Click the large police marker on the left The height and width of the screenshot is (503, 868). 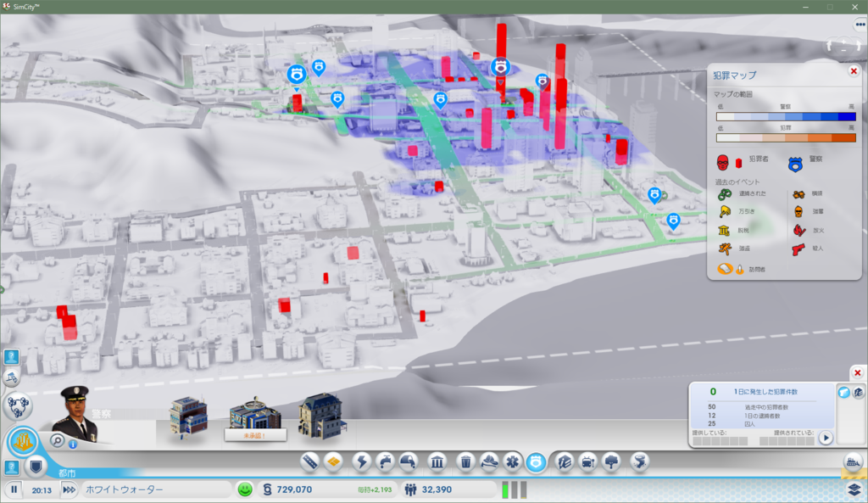(x=297, y=75)
